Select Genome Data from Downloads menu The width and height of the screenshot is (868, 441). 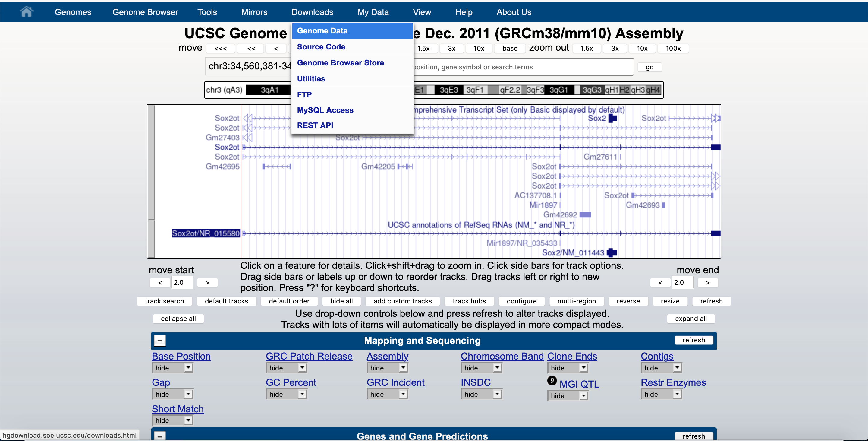pyautogui.click(x=322, y=31)
